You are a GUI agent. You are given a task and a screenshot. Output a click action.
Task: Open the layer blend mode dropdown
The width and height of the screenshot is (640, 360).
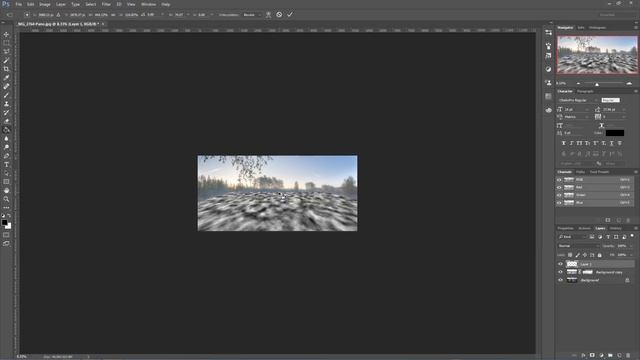(578, 246)
